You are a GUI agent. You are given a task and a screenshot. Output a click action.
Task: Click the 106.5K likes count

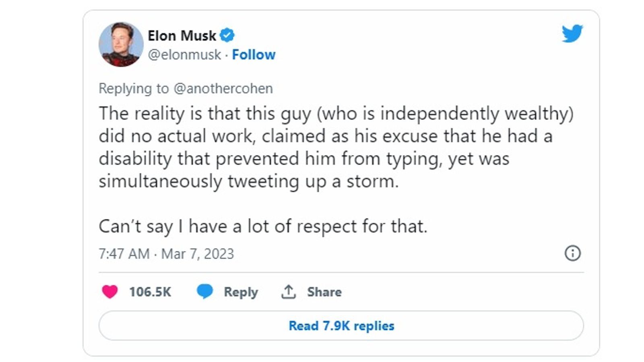coord(150,292)
